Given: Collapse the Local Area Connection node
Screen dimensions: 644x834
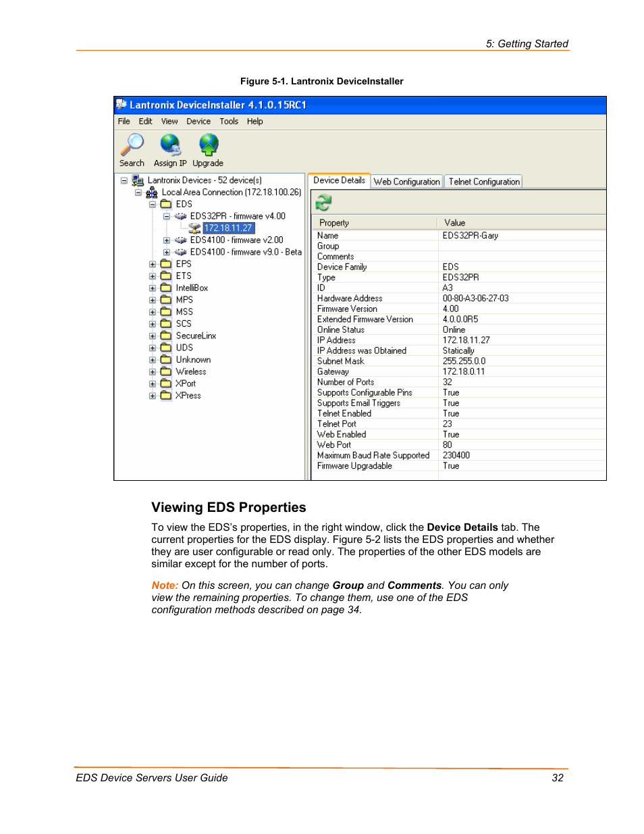Looking at the screenshot, I should click(x=138, y=192).
